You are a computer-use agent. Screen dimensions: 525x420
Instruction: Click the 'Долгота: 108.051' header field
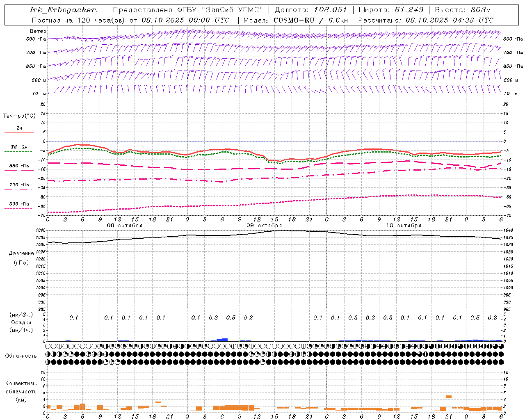point(311,10)
